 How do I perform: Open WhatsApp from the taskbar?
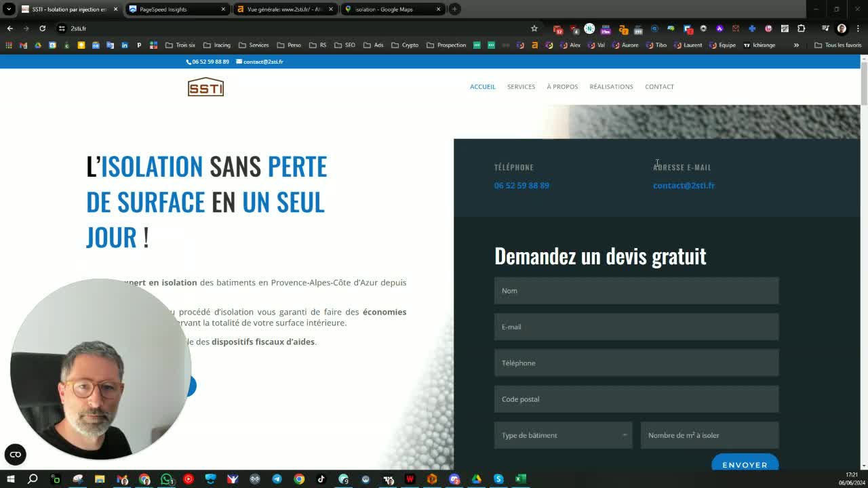point(166,479)
